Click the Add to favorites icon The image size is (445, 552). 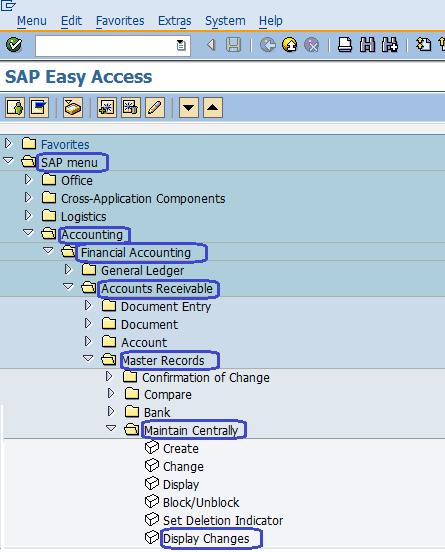(x=107, y=107)
